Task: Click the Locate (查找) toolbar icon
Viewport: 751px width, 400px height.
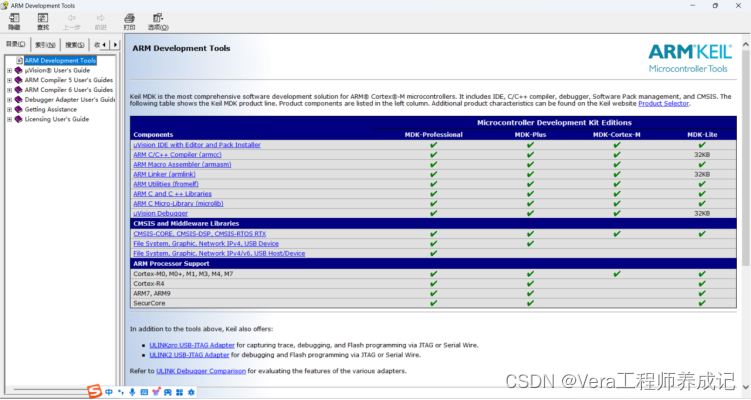Action: tap(43, 21)
